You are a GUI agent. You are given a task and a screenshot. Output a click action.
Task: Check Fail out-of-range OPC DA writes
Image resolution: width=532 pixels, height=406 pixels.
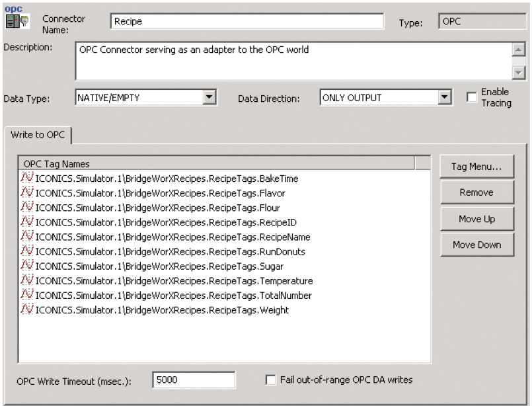point(270,380)
